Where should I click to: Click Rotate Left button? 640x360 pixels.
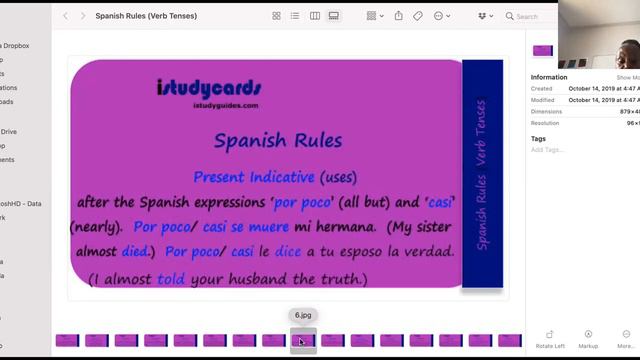coord(550,339)
